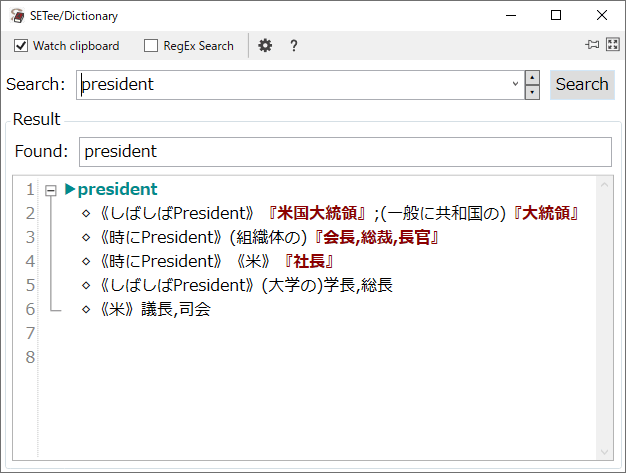Image resolution: width=626 pixels, height=473 pixels.
Task: Open settings via the gear icon
Action: pos(265,46)
